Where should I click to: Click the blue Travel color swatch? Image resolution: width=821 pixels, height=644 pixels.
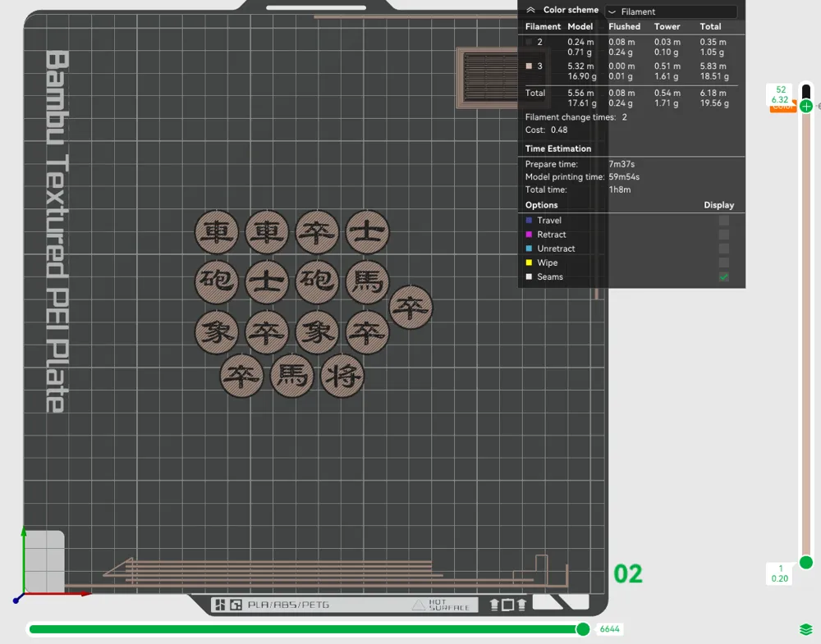pyautogui.click(x=529, y=221)
